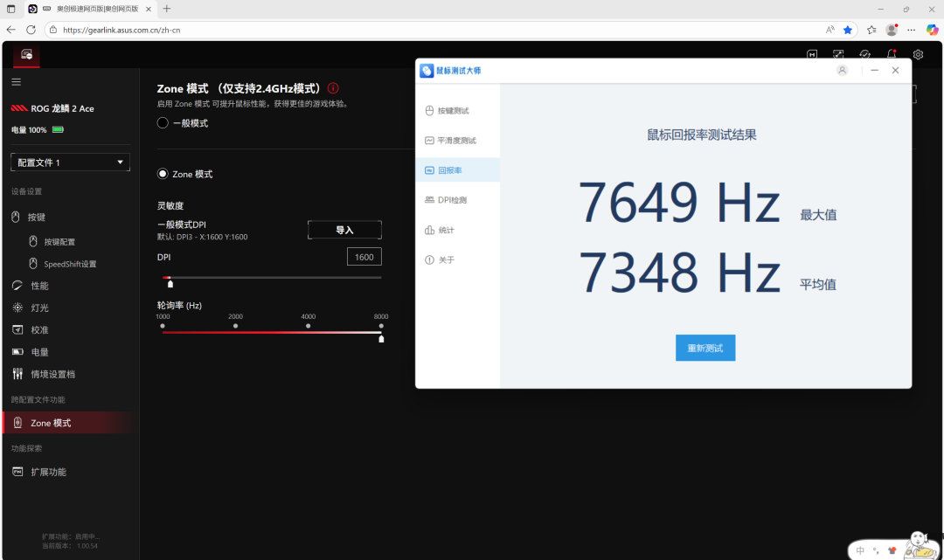Open 校准 calibration settings
The width and height of the screenshot is (944, 560).
(x=39, y=330)
